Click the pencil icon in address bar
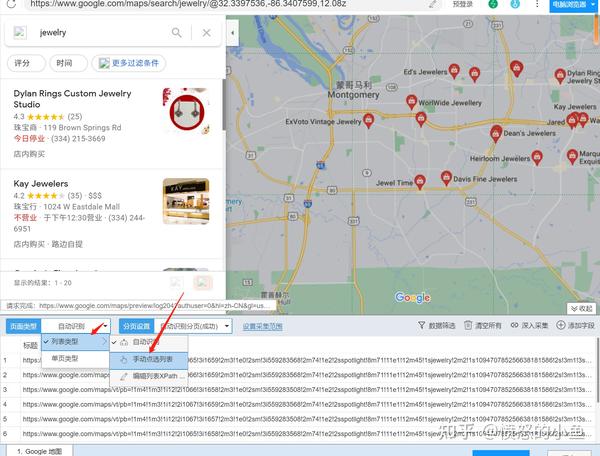The height and width of the screenshot is (456, 600). [432, 4]
